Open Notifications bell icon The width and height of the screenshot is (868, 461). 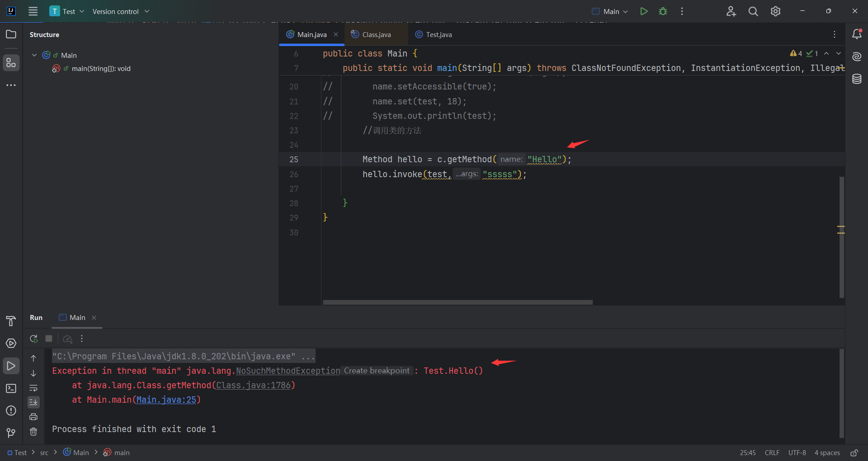[x=857, y=34]
